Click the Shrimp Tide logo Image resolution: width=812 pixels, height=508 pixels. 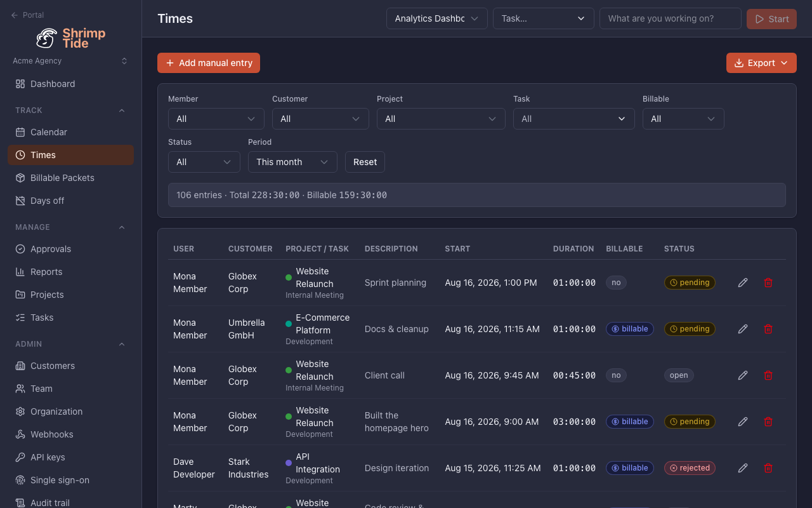tap(70, 38)
